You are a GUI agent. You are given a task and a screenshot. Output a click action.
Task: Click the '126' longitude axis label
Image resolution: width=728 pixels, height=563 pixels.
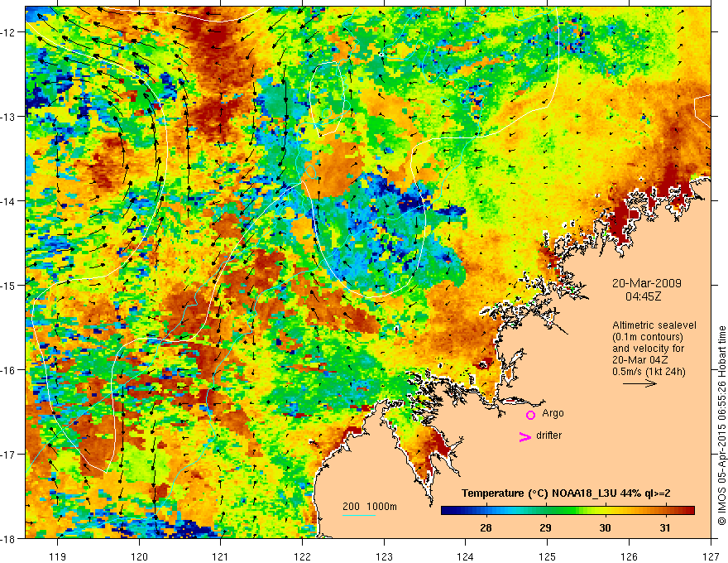[629, 556]
